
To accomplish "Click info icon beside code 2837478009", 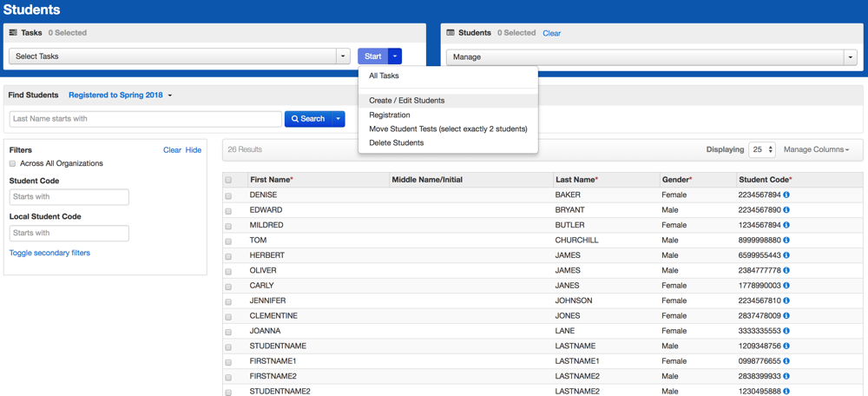I will coord(786,316).
